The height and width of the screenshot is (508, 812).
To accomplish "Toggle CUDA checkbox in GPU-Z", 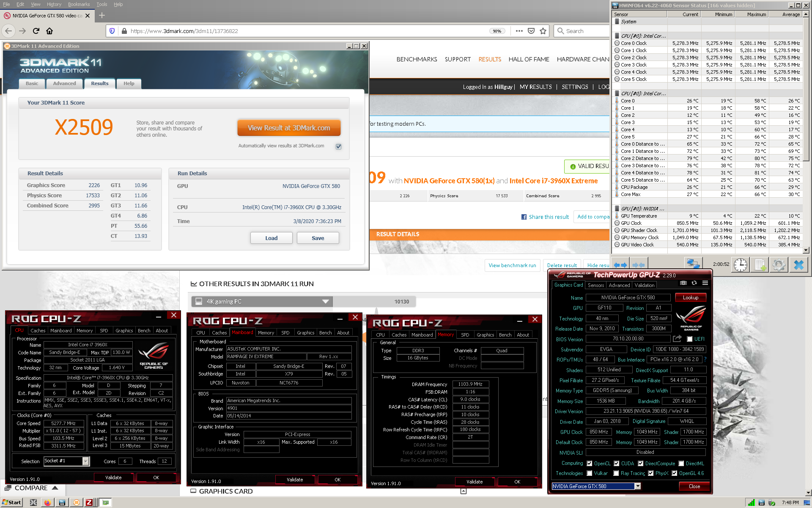I will pyautogui.click(x=617, y=464).
